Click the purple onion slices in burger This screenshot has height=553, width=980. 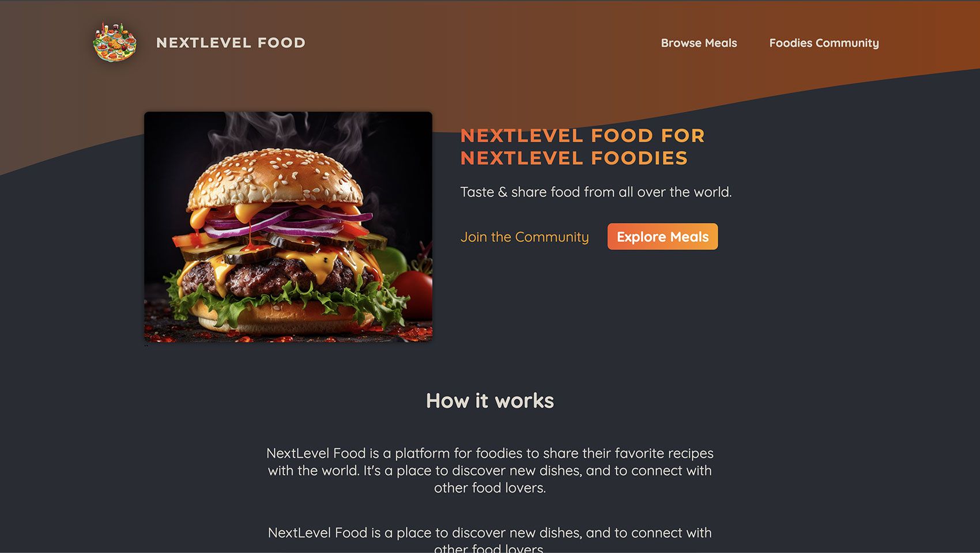coord(288,222)
